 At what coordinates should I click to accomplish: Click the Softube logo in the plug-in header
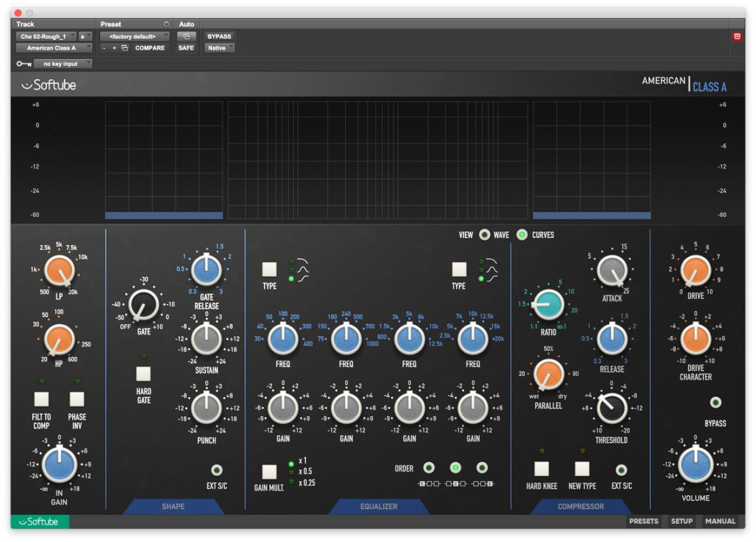[49, 85]
